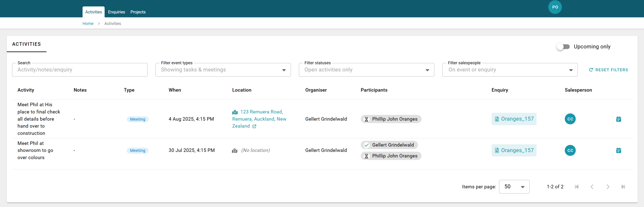Open calendar icon for 4 Aug meeting row
The width and height of the screenshot is (644, 207).
(618, 119)
